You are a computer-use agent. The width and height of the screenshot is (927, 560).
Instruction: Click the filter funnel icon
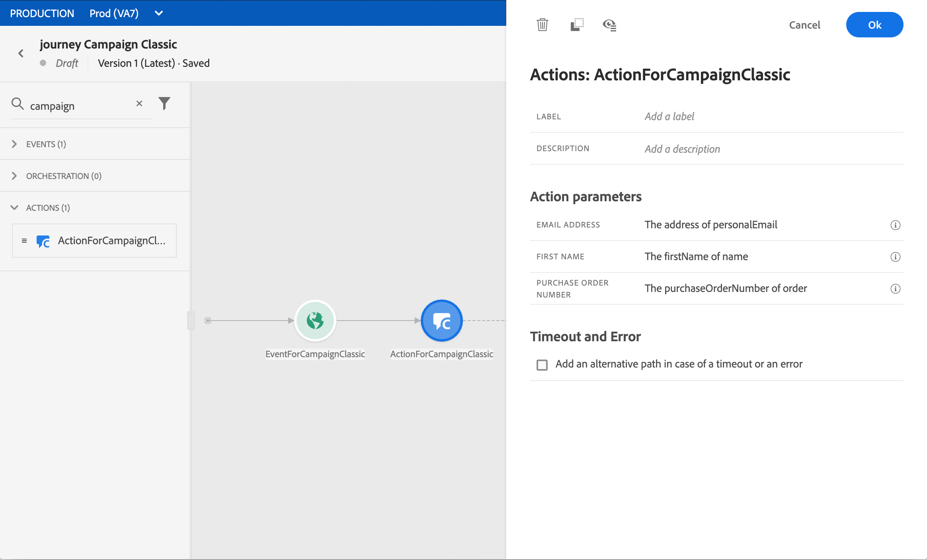[x=164, y=103]
